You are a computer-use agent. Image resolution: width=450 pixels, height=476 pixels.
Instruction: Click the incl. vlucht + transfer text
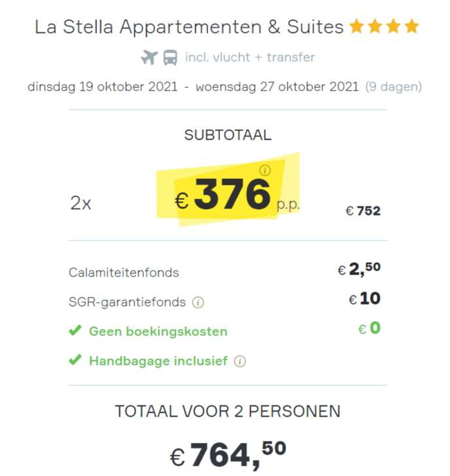250,57
